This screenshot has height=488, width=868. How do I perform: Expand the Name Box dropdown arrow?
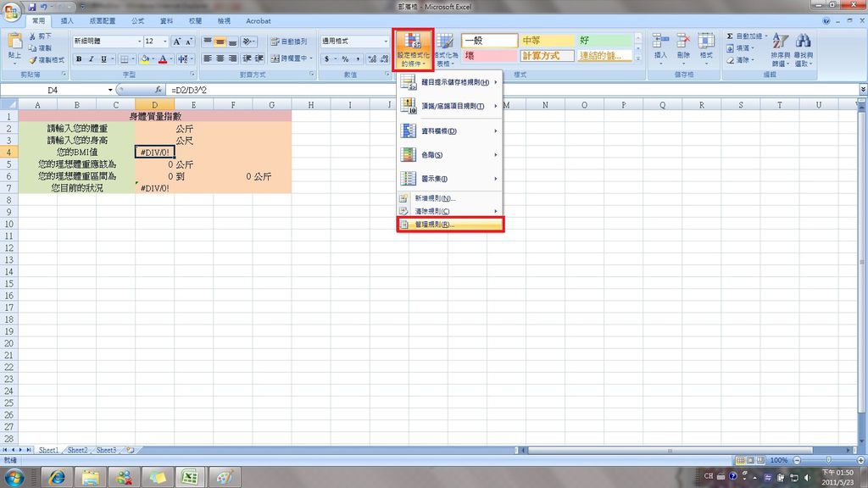(x=110, y=90)
